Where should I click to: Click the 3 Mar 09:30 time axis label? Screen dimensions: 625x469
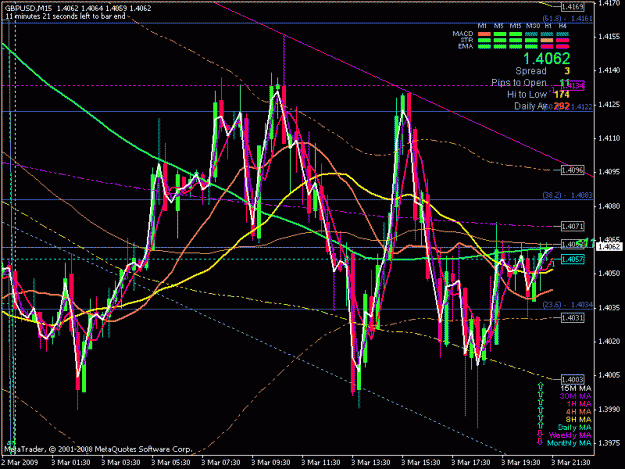tap(271, 462)
